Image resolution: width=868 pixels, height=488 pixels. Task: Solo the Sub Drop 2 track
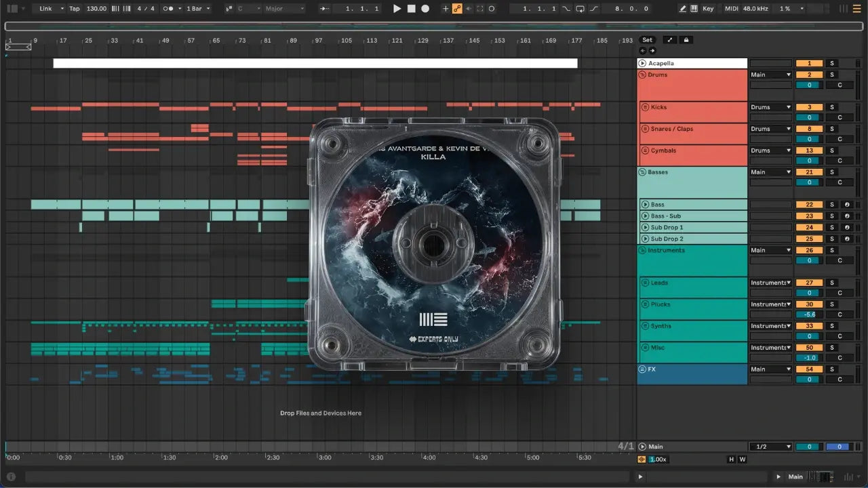[x=832, y=239]
